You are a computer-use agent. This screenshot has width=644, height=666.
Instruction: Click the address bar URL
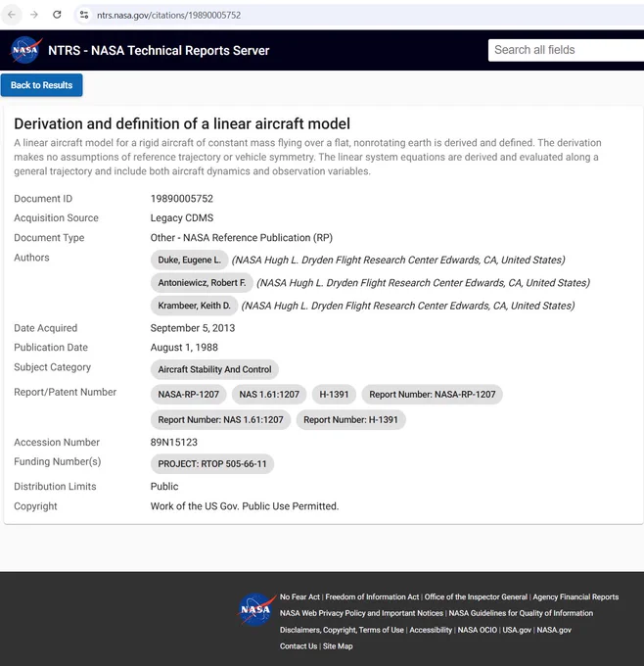click(168, 16)
